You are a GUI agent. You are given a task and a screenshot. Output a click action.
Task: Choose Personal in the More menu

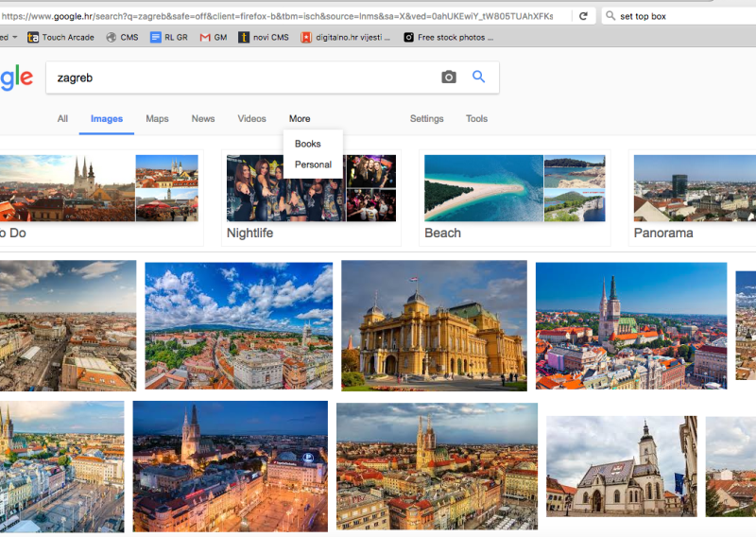(313, 165)
